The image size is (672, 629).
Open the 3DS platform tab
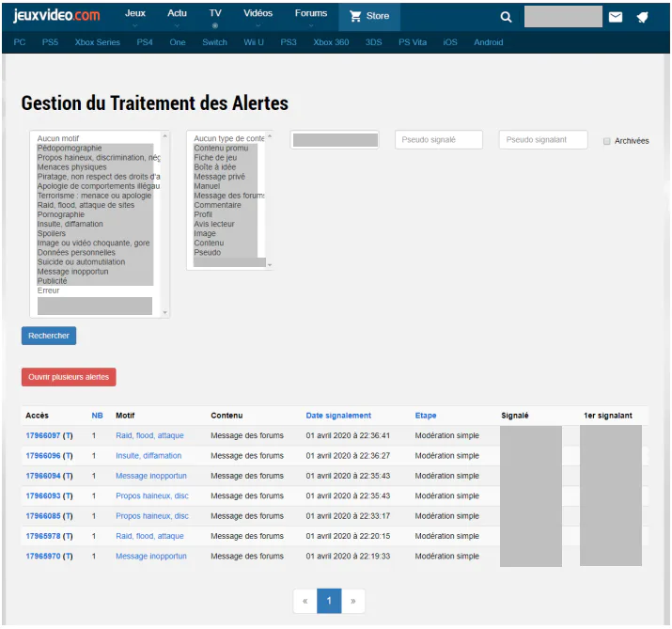[x=373, y=42]
